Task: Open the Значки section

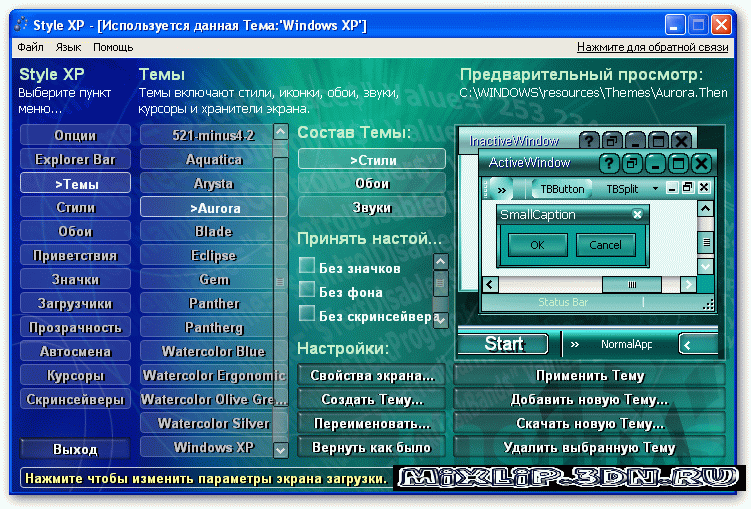Action: (x=75, y=279)
